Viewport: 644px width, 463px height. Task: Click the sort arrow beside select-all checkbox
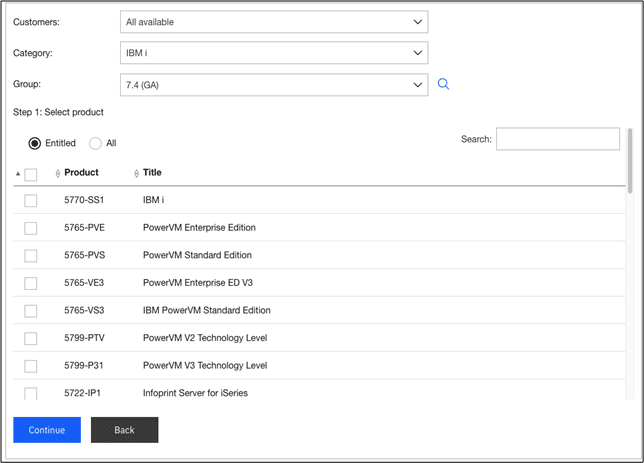tap(17, 174)
